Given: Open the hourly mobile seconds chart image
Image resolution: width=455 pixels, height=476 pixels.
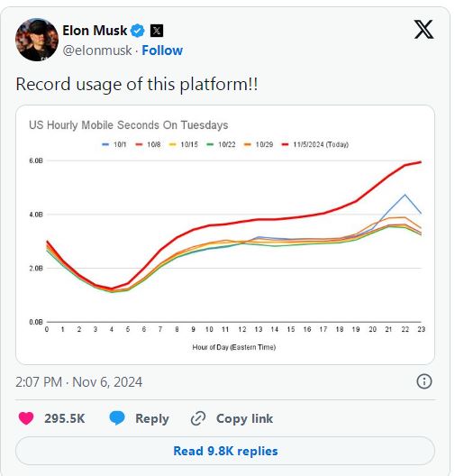Looking at the screenshot, I should coord(225,234).
